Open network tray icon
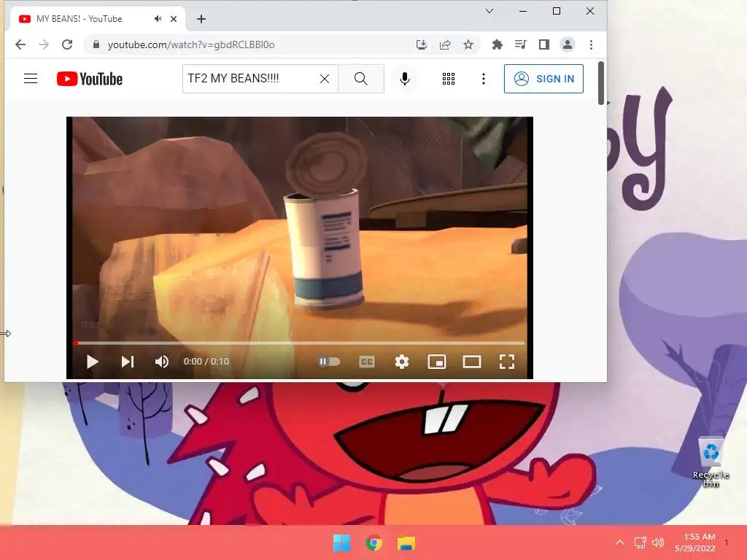Image resolution: width=747 pixels, height=560 pixels. (640, 542)
